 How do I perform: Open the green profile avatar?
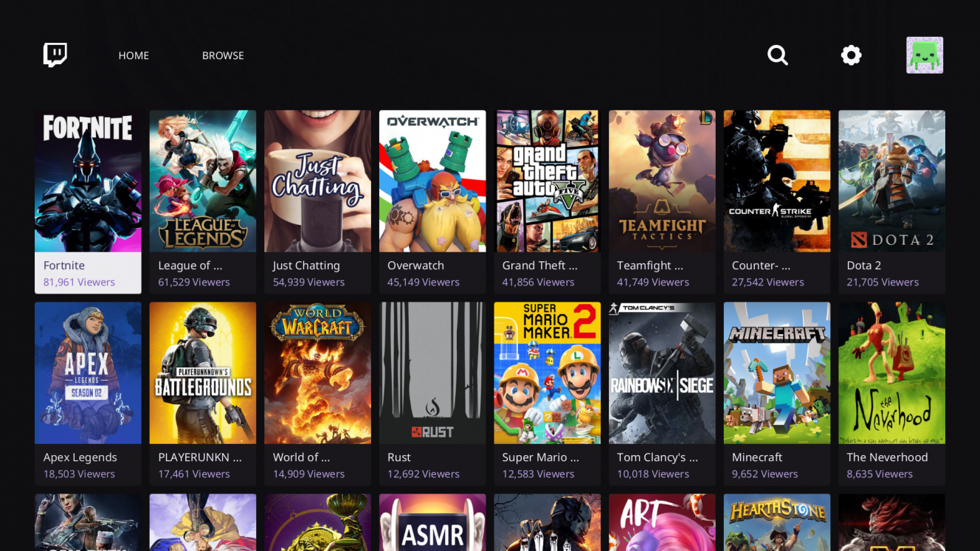tap(925, 55)
